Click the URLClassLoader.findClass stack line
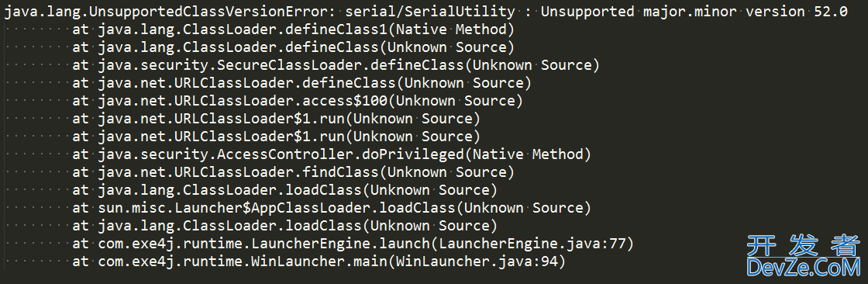Screen dimensions: 868x284 (x=294, y=172)
